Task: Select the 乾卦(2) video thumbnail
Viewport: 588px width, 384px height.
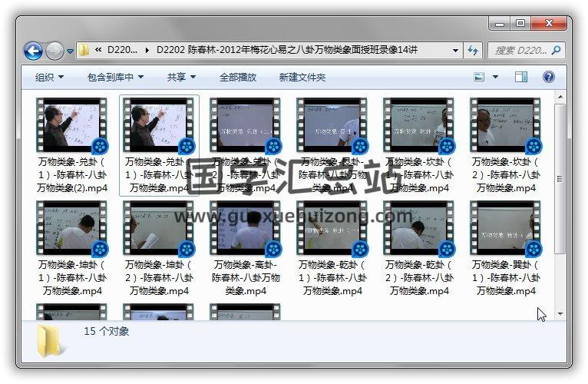Action: point(418,228)
